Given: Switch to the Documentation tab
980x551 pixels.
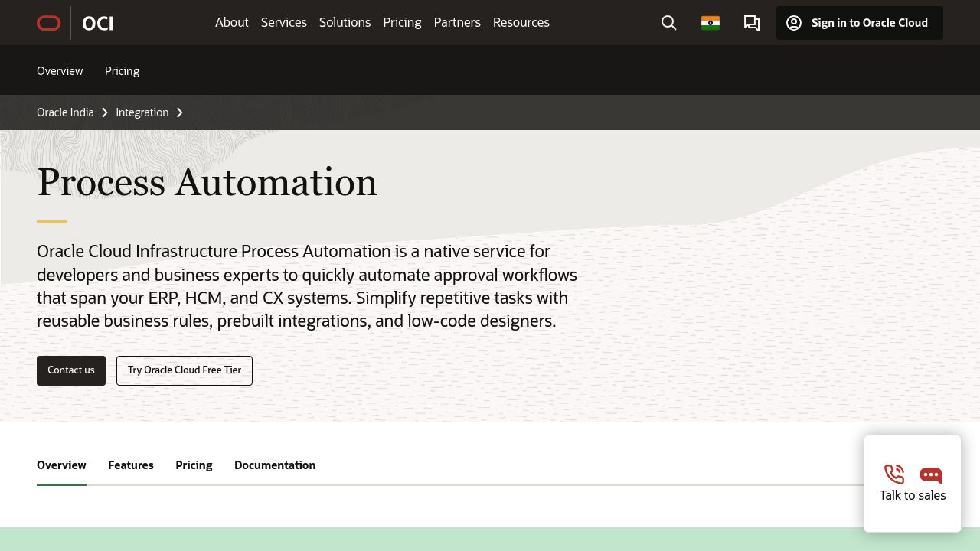Looking at the screenshot, I should click(x=275, y=465).
